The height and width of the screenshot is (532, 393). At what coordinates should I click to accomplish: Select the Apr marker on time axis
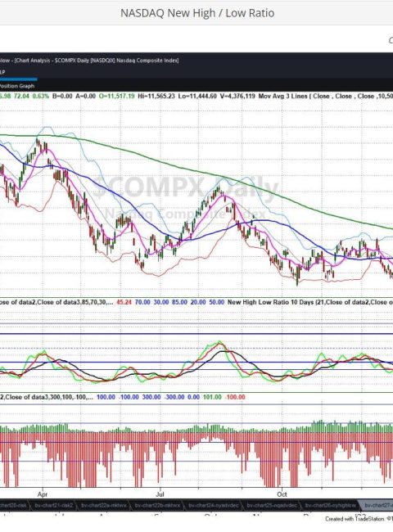(x=43, y=494)
